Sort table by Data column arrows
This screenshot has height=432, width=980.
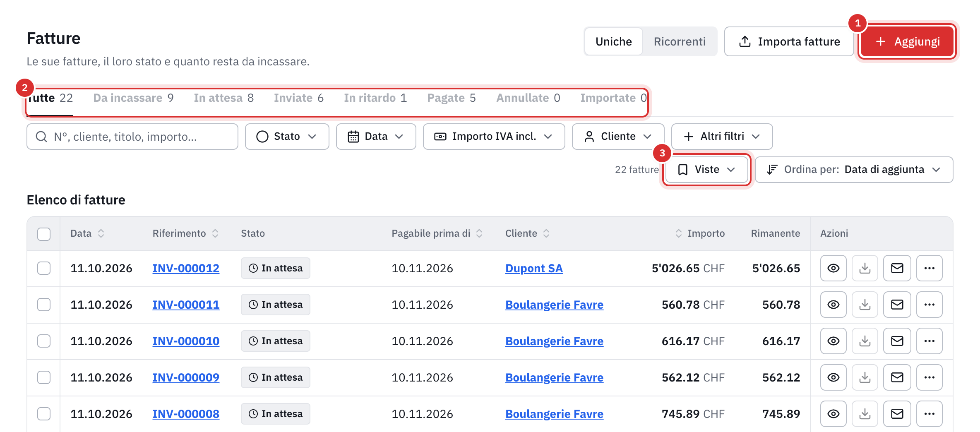tap(101, 233)
